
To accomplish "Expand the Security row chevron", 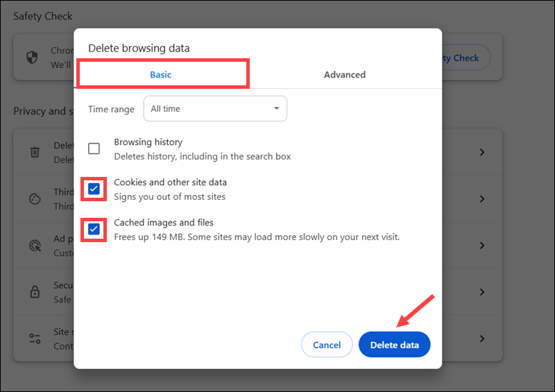I will tap(481, 292).
